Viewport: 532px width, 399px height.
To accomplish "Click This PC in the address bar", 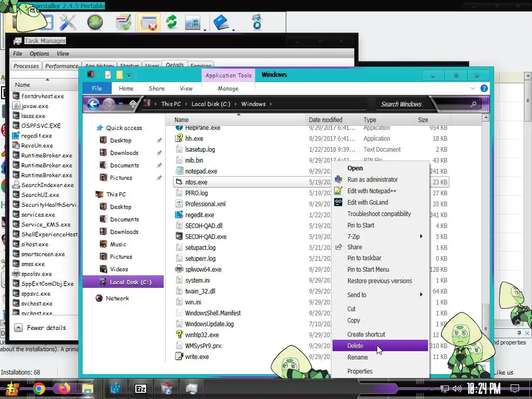I will (x=171, y=104).
